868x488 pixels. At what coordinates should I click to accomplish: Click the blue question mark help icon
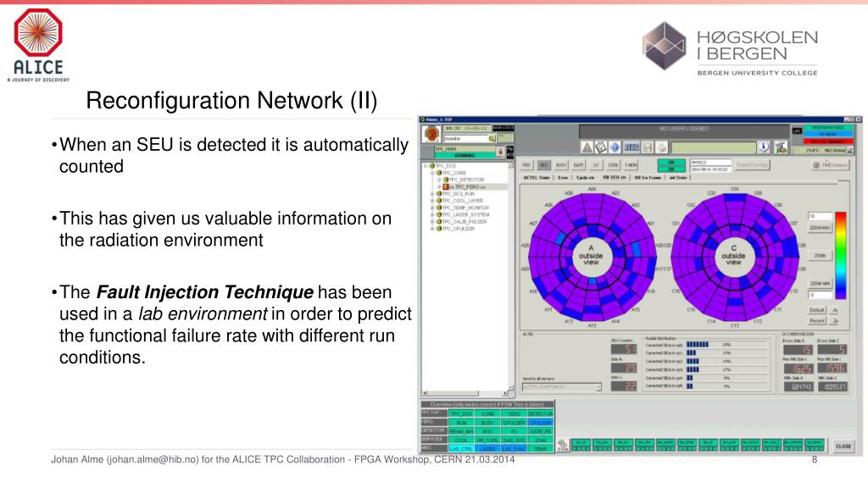[615, 147]
